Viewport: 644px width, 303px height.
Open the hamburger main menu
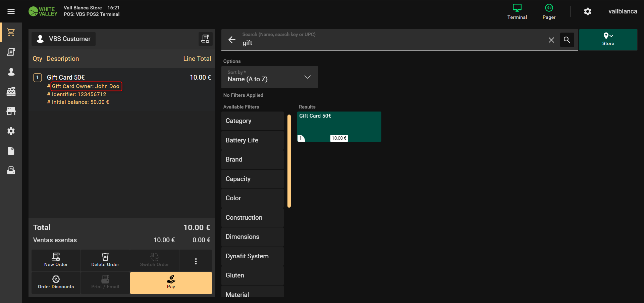pos(11,11)
